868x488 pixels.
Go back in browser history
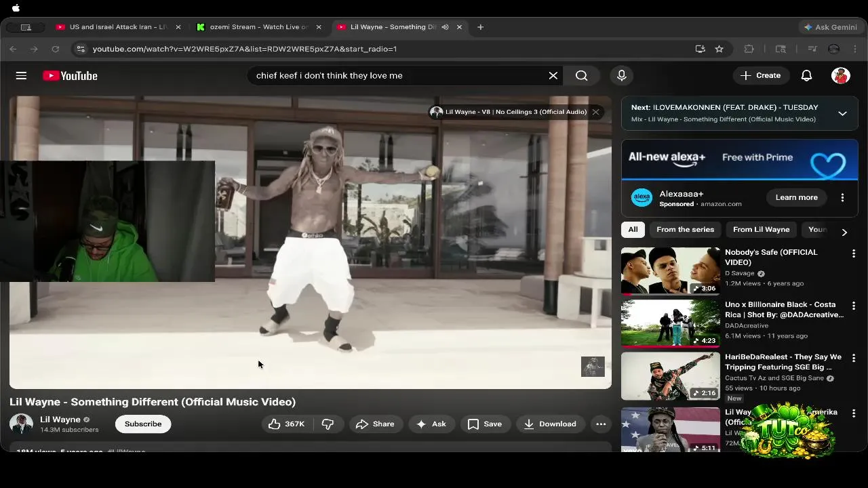pos(13,49)
